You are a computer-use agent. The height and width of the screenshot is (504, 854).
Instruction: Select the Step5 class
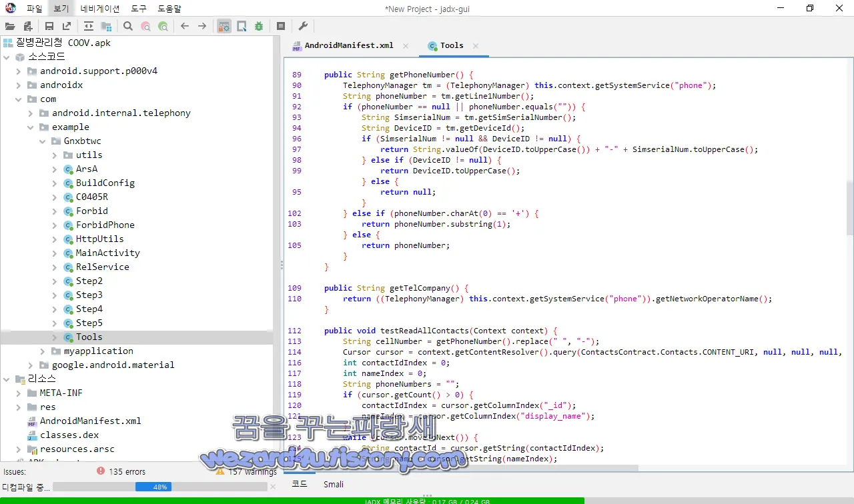tap(89, 323)
